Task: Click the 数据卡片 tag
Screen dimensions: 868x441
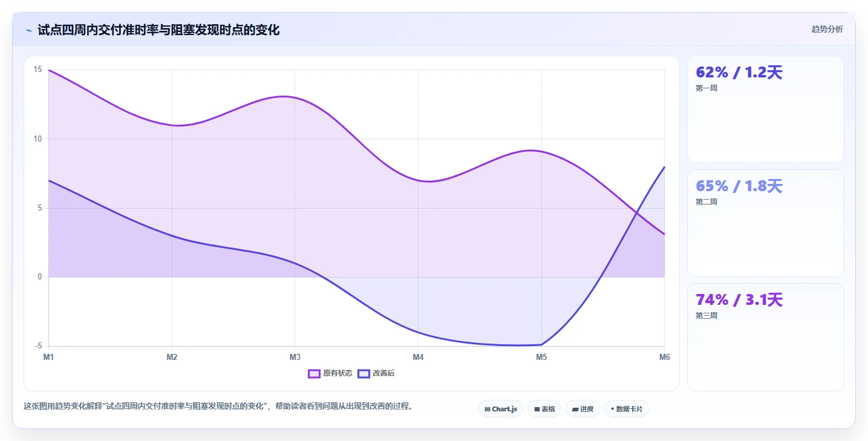Action: coord(627,409)
